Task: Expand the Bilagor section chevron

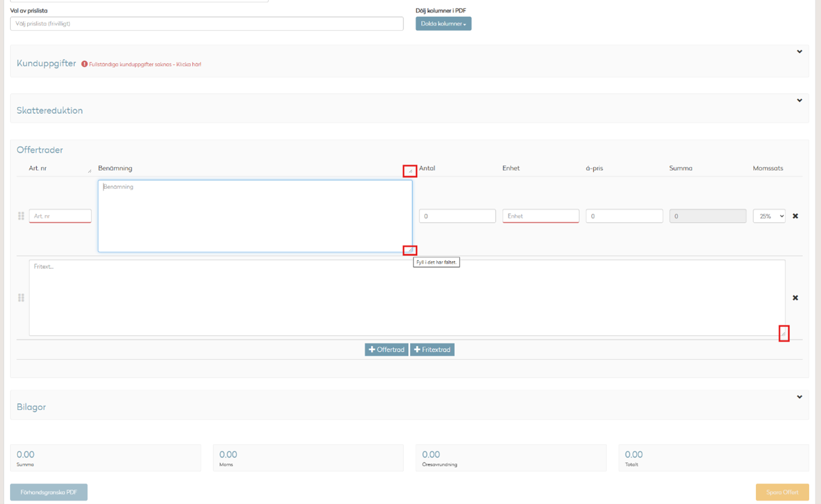Action: [x=799, y=397]
